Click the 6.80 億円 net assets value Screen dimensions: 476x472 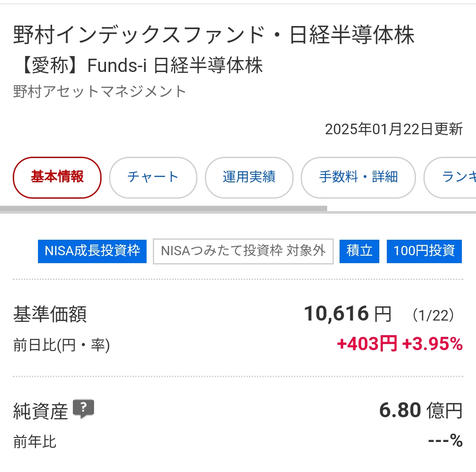click(421, 410)
